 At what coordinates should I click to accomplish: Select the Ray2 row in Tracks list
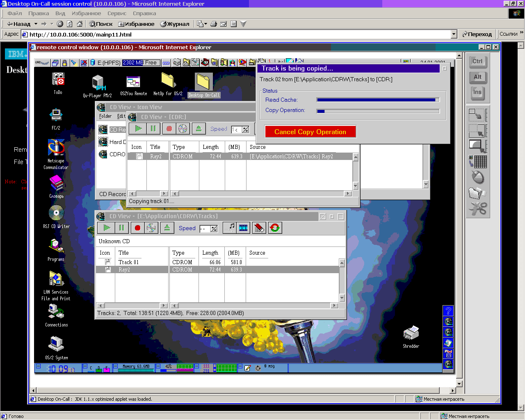click(217, 269)
